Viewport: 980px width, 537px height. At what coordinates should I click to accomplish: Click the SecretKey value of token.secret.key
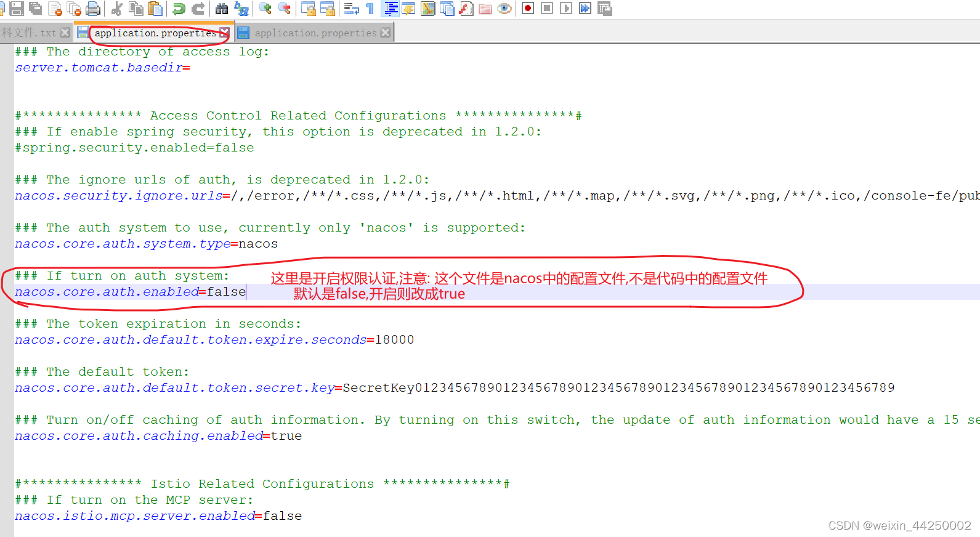(x=618, y=388)
